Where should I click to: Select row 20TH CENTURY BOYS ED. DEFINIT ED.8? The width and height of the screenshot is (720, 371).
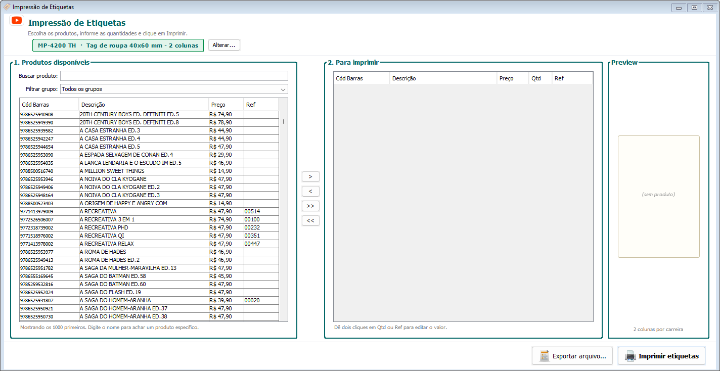(149, 122)
